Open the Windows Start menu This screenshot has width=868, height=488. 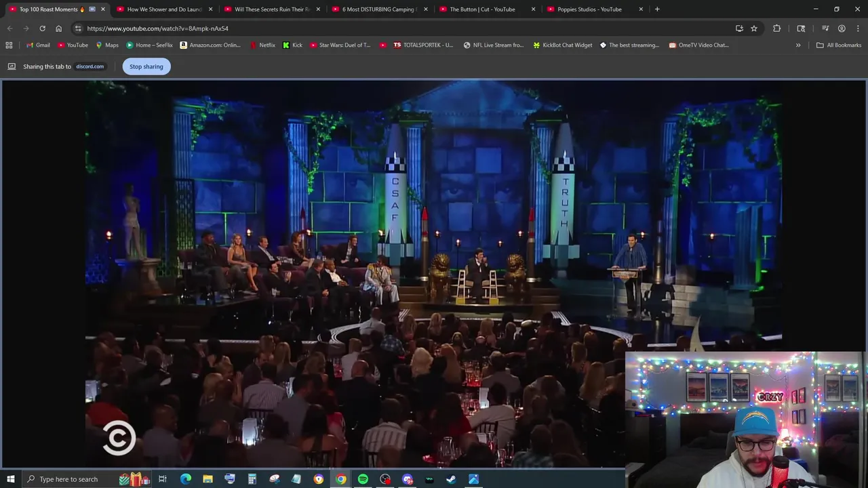click(x=10, y=479)
